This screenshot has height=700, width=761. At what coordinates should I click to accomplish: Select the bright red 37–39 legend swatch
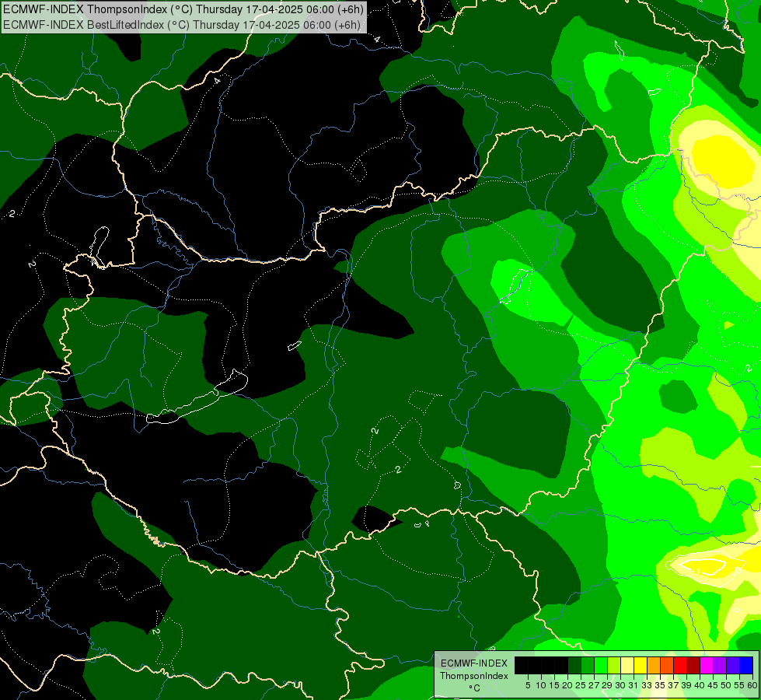(680, 665)
